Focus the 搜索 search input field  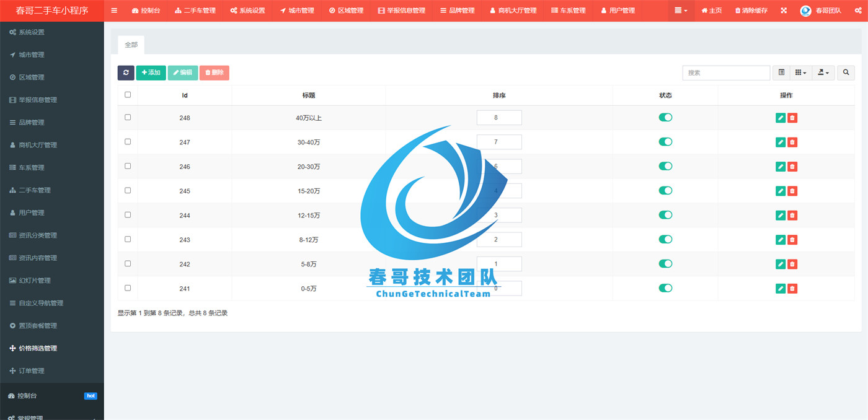point(726,72)
